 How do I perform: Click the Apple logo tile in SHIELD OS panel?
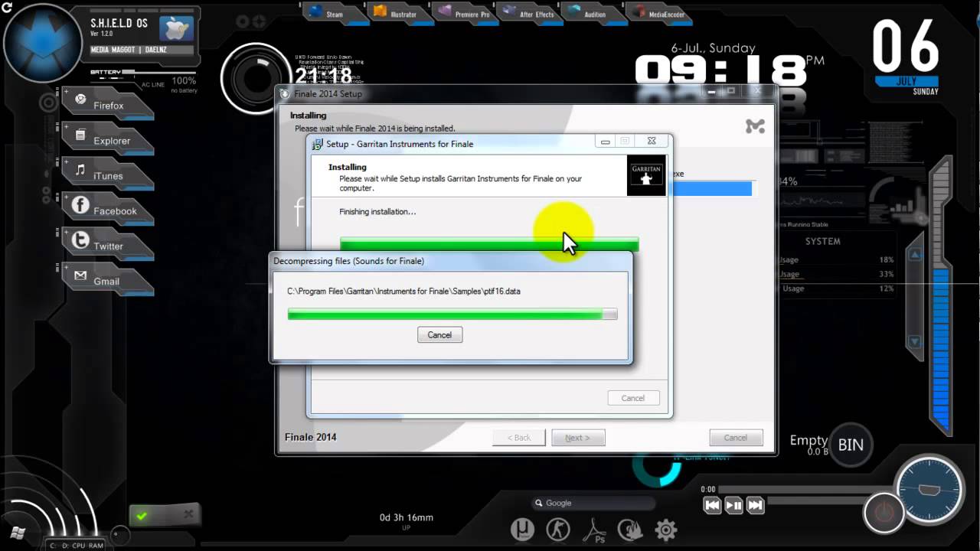175,28
